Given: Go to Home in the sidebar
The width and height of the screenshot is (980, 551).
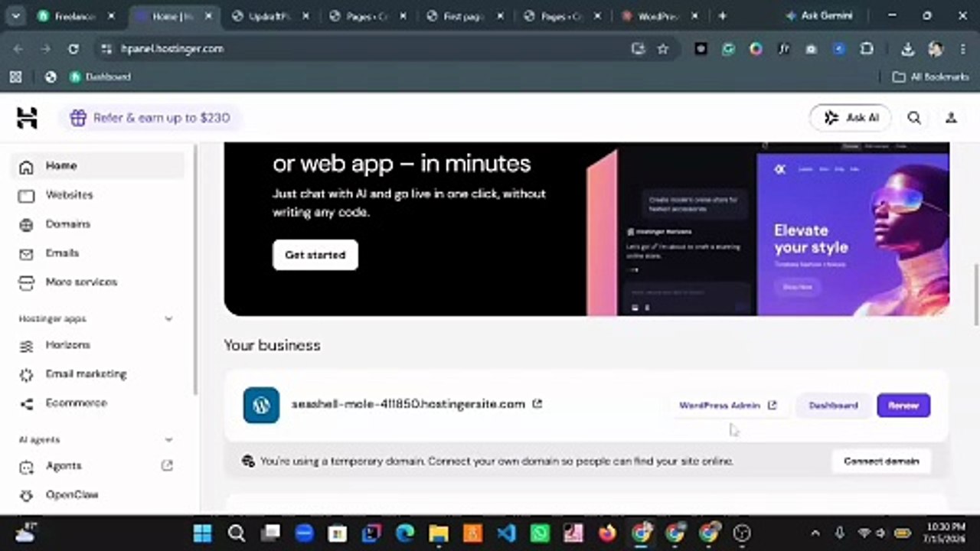Looking at the screenshot, I should (x=98, y=166).
